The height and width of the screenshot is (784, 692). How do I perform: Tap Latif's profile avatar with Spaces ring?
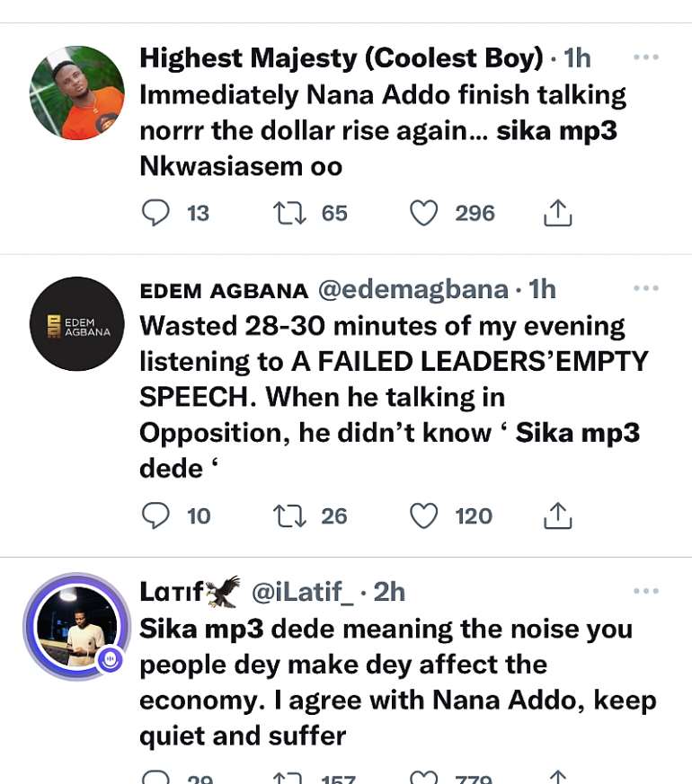click(77, 627)
